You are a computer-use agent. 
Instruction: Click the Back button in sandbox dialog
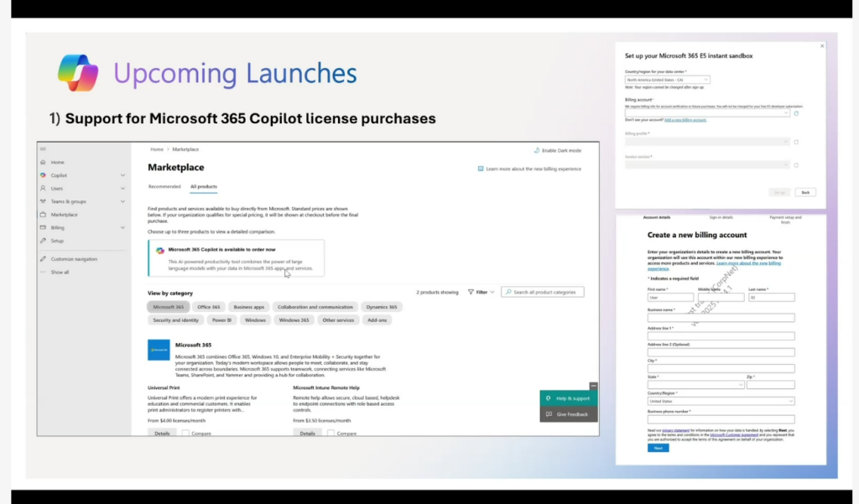[805, 192]
